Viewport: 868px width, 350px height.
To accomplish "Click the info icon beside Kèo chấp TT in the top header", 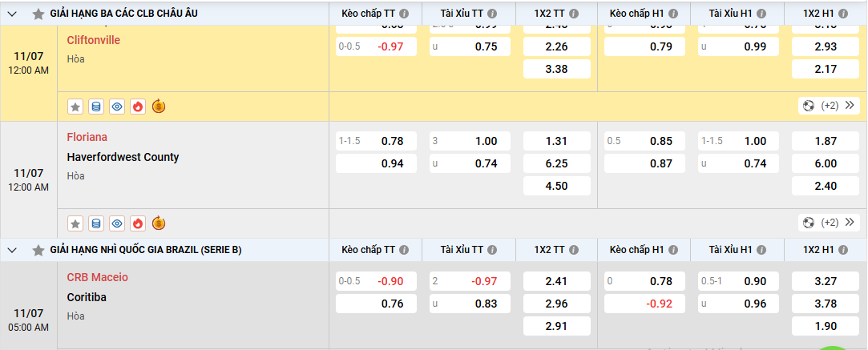I will 404,14.
